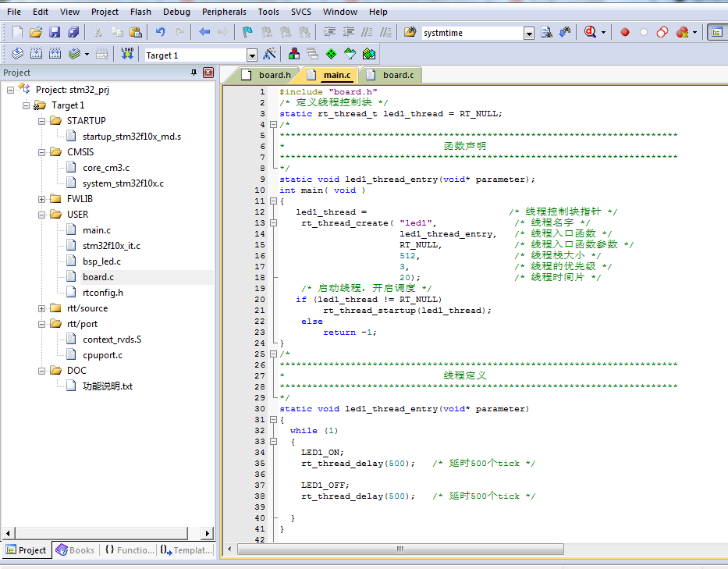The image size is (728, 569).
Task: Select stm32f10x_it.c in the project tree
Action: click(111, 246)
